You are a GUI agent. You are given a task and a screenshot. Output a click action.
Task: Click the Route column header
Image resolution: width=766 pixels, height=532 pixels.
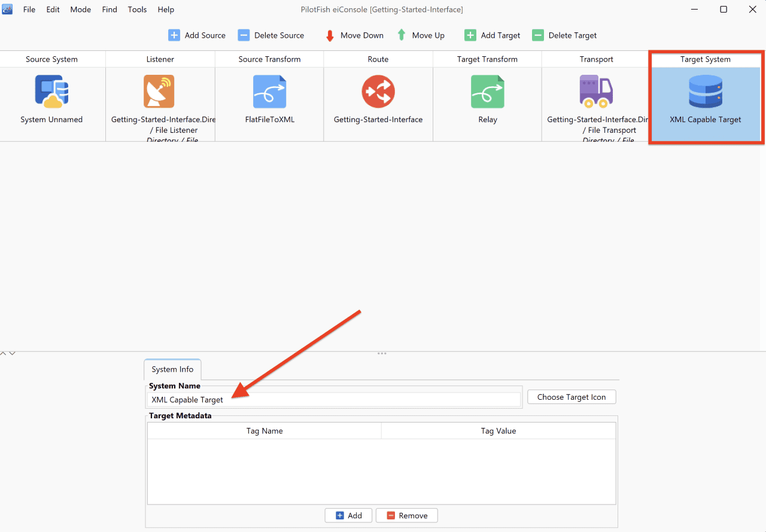[x=378, y=59]
